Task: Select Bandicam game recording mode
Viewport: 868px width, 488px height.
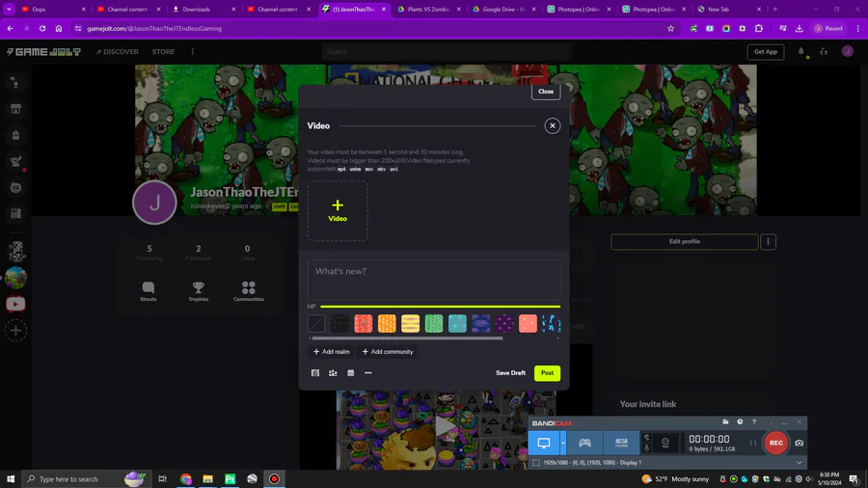Action: pyautogui.click(x=584, y=443)
